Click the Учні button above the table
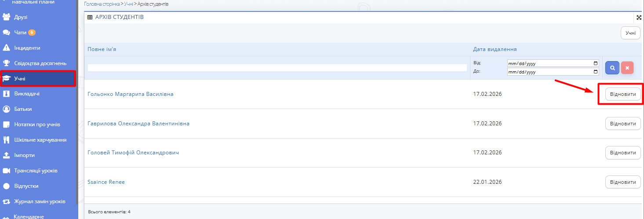The image size is (644, 219). (630, 33)
